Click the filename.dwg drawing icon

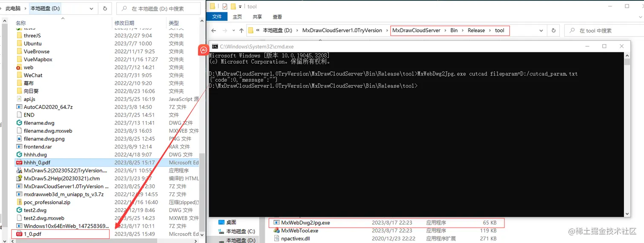[x=19, y=123]
